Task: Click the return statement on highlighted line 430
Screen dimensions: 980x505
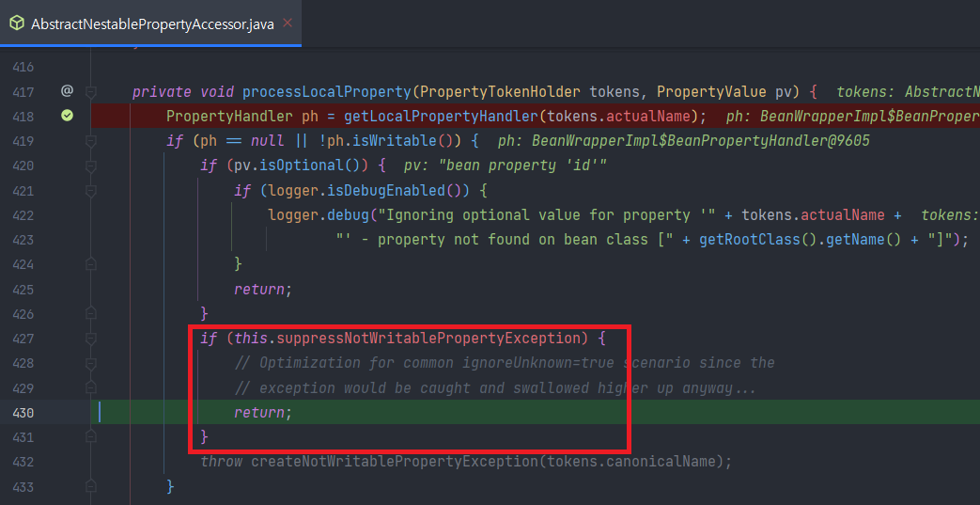Action: point(263,413)
